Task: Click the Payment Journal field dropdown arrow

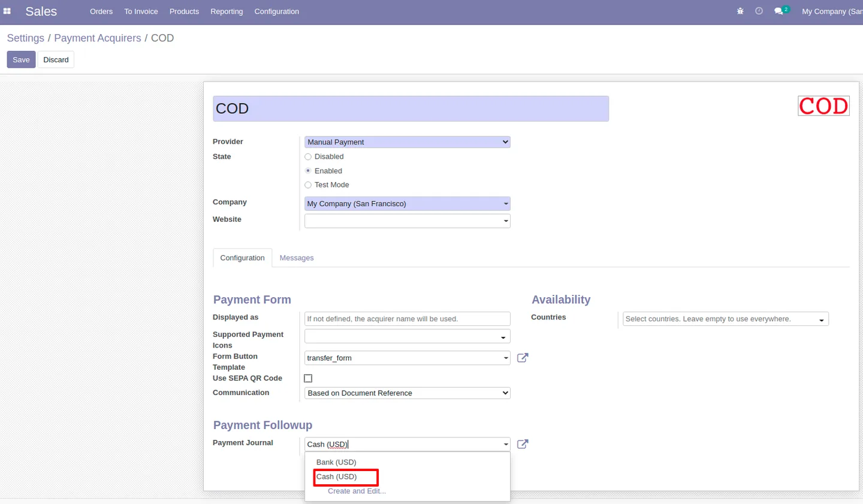Action: [506, 445]
